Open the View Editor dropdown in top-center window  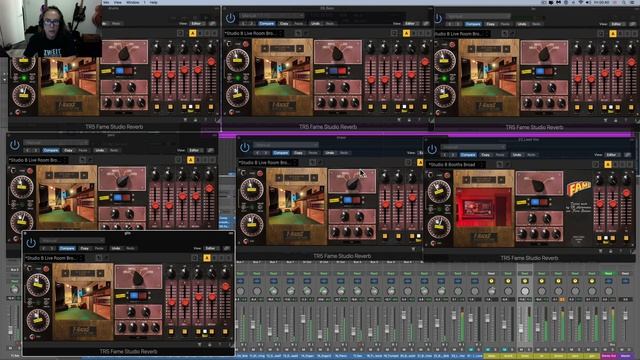(410, 24)
